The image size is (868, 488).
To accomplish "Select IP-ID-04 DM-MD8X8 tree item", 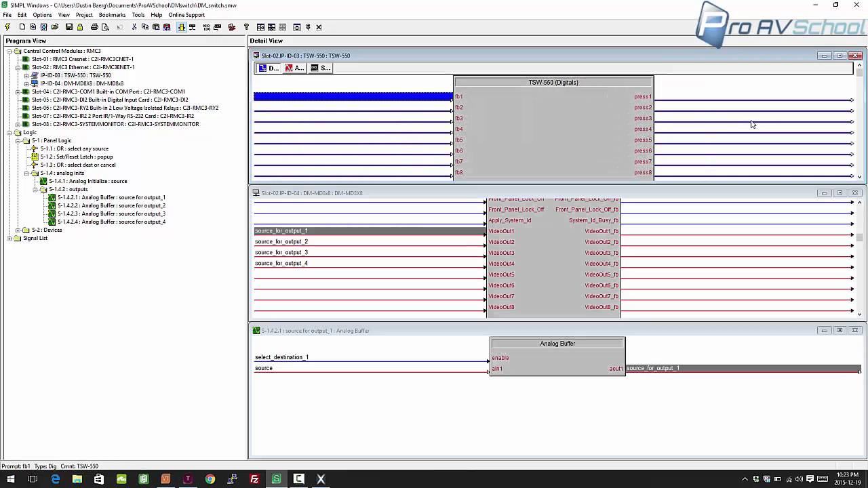I will pyautogui.click(x=81, y=83).
